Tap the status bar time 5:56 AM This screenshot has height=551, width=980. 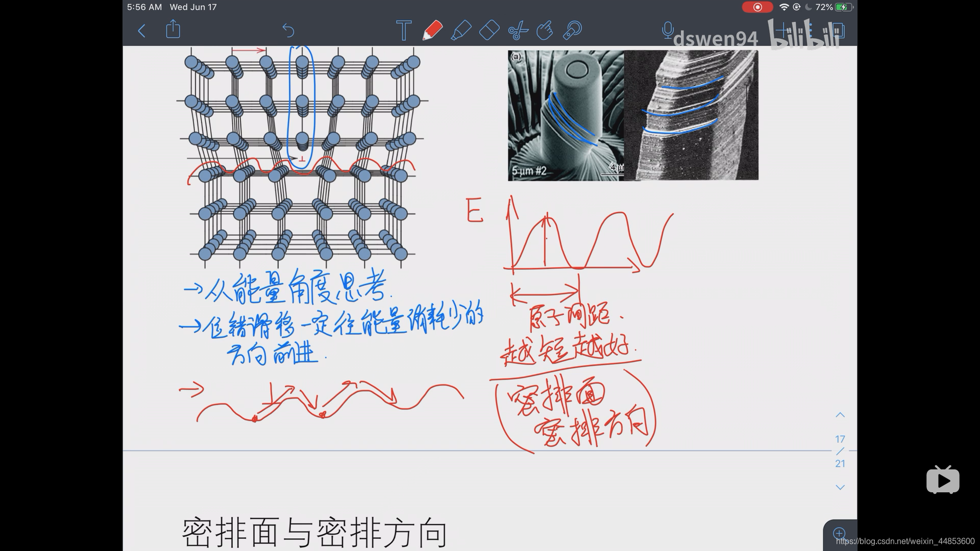pyautogui.click(x=144, y=7)
